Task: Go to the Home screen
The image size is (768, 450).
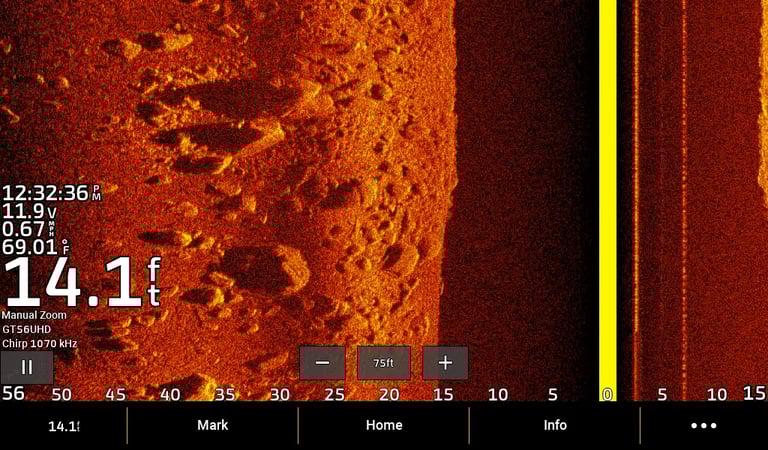Action: [384, 425]
